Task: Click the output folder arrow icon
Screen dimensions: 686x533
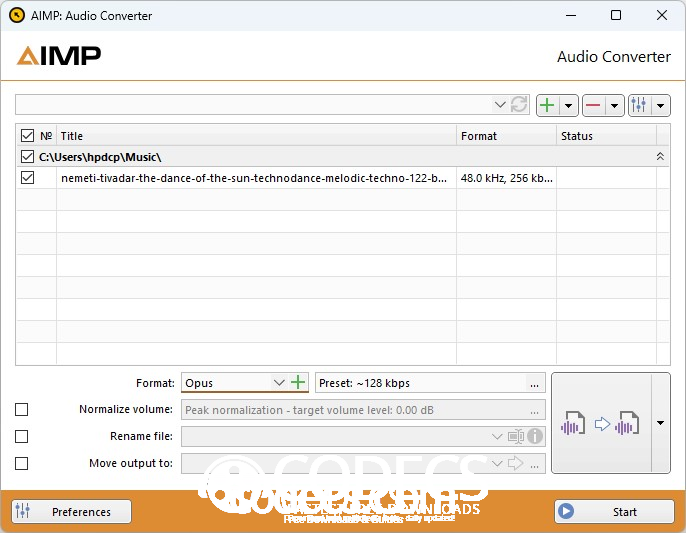Action: click(x=515, y=463)
